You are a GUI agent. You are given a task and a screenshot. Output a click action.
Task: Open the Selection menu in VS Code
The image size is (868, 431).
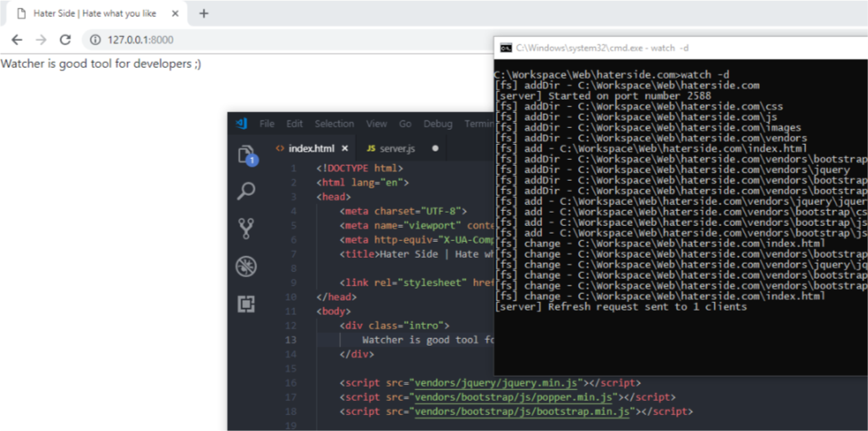coord(334,123)
